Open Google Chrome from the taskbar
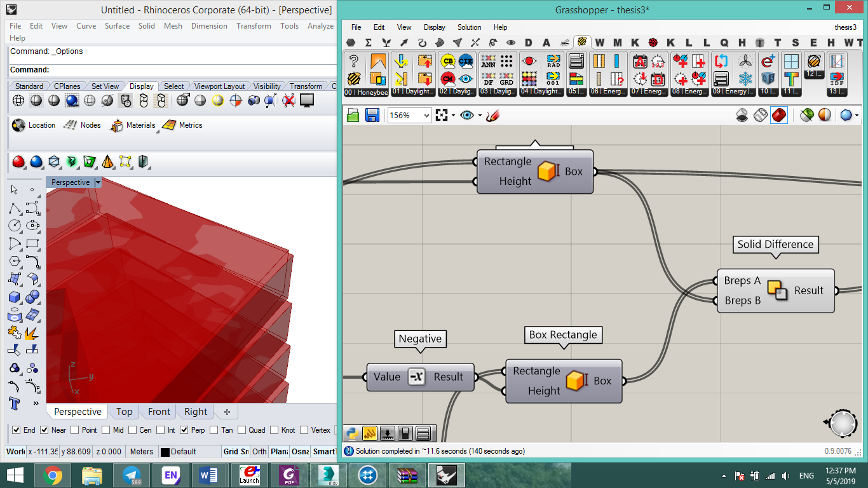Viewport: 868px width, 488px height. (52, 475)
